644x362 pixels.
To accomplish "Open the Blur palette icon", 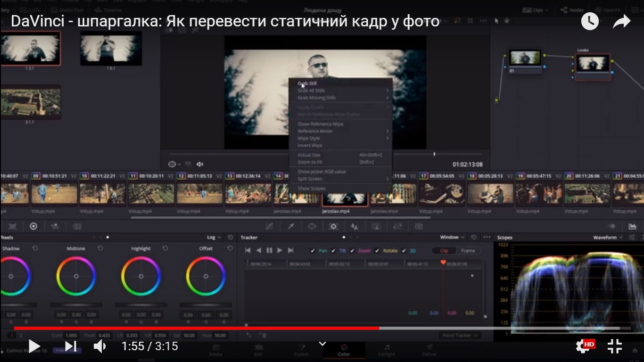I will coord(355,226).
